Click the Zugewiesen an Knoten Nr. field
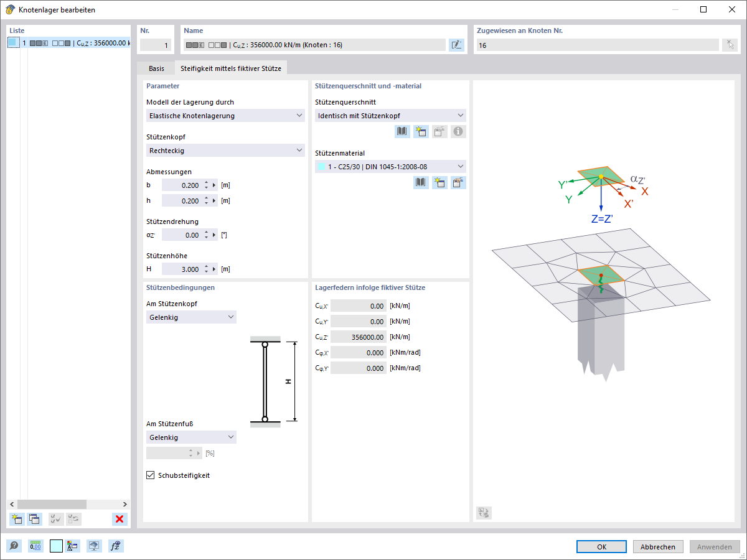The width and height of the screenshot is (747, 560). pyautogui.click(x=597, y=45)
